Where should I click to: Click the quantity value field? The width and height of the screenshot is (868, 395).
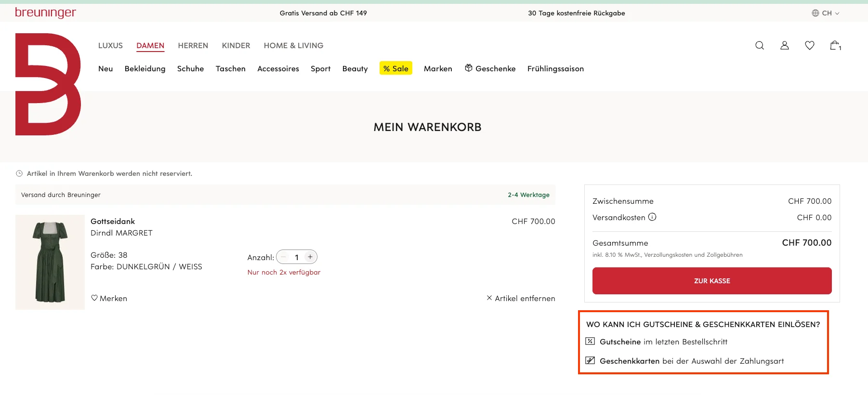point(297,257)
